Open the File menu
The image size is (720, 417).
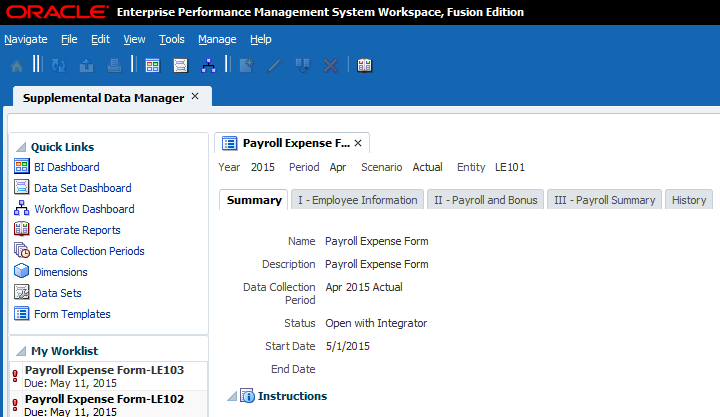click(x=69, y=39)
